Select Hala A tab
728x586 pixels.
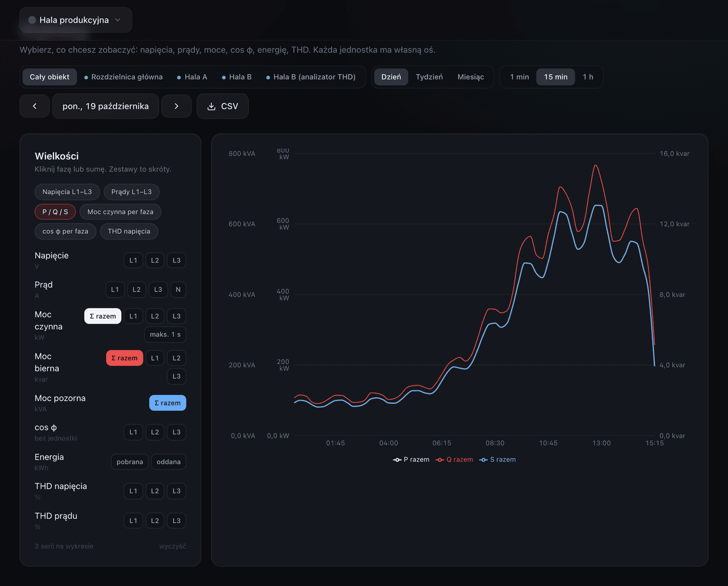click(x=192, y=77)
